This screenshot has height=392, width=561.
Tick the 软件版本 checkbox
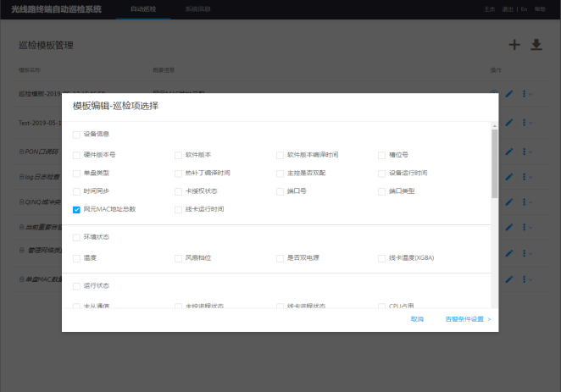(x=178, y=155)
